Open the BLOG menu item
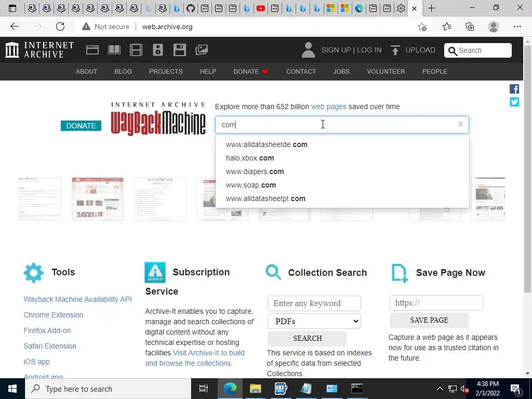 tap(123, 72)
